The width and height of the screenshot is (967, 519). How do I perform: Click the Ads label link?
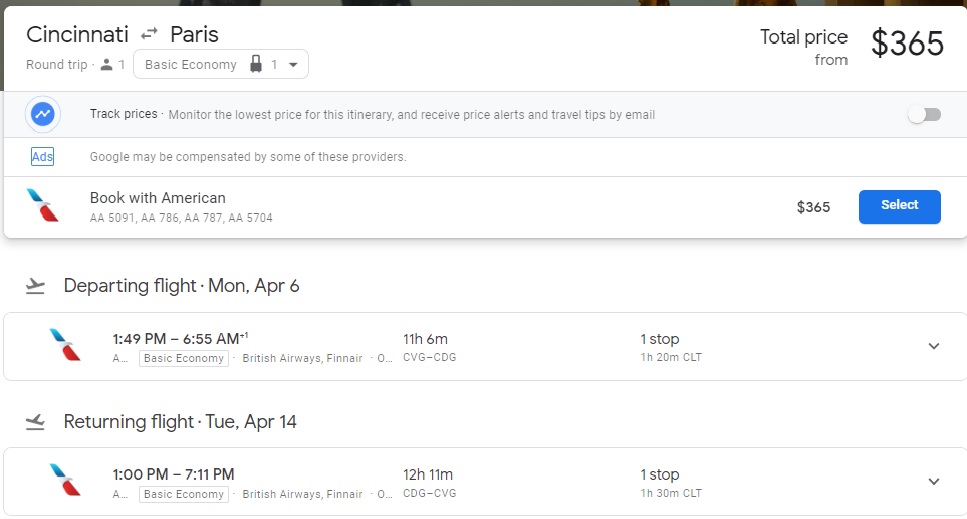[x=42, y=157]
